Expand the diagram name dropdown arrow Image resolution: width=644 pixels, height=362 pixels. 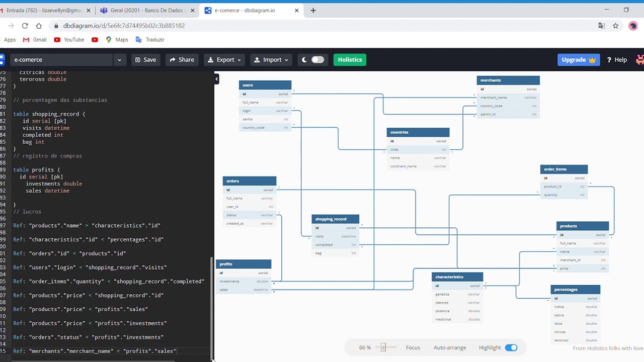pyautogui.click(x=119, y=60)
